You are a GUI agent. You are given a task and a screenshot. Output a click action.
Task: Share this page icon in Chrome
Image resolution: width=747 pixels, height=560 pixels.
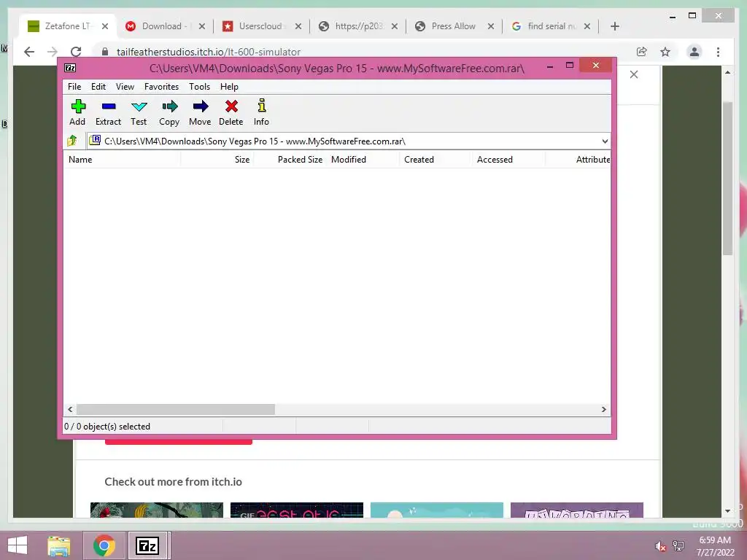642,52
